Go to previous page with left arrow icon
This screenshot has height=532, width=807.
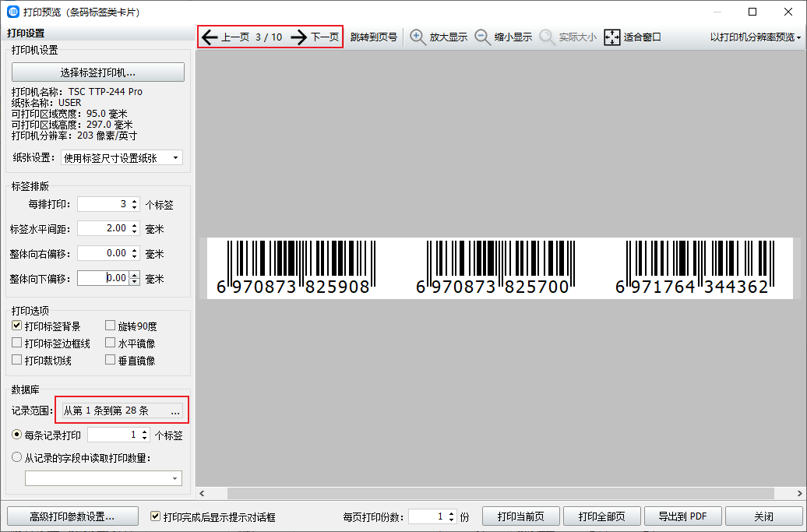(x=210, y=37)
